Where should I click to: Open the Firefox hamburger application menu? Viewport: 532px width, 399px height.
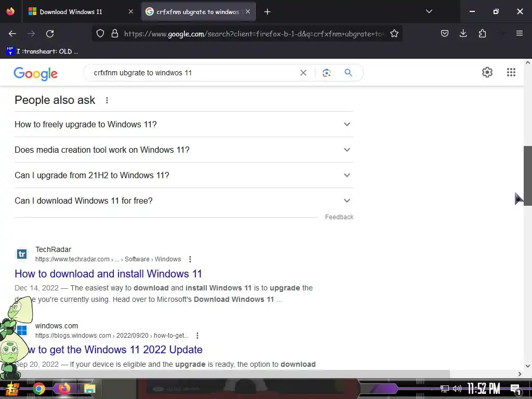click(x=519, y=33)
